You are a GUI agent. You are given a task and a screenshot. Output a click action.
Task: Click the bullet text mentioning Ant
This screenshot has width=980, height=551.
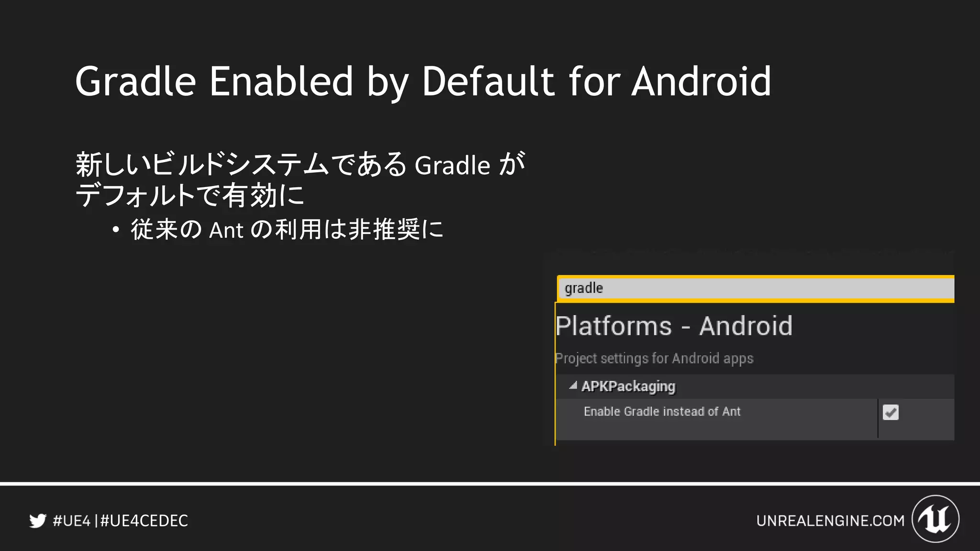coord(287,230)
